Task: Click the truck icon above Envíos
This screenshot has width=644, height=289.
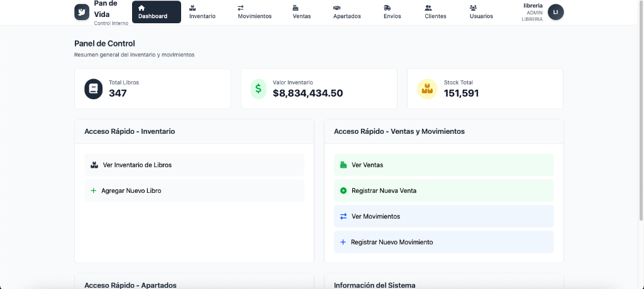Action: pos(387,8)
